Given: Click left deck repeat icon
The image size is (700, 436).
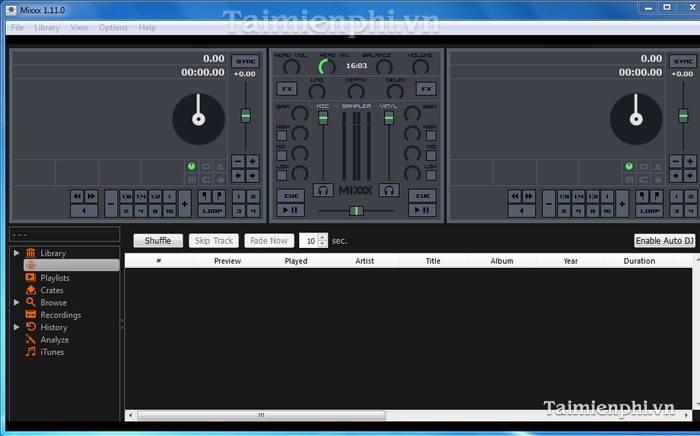Looking at the screenshot, I should coord(206,166).
